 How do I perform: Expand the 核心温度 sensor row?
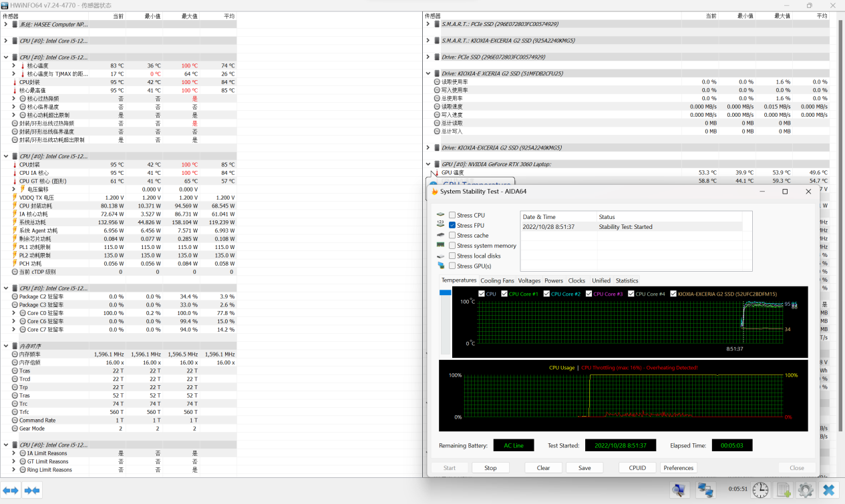pos(14,65)
